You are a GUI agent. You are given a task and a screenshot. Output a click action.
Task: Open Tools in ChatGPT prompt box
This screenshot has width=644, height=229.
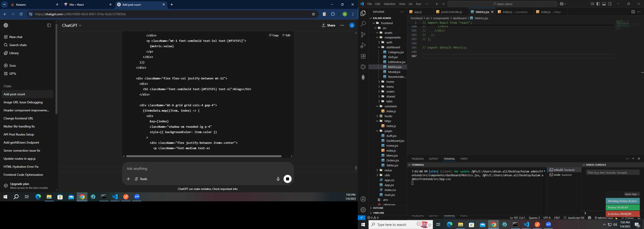(141, 179)
